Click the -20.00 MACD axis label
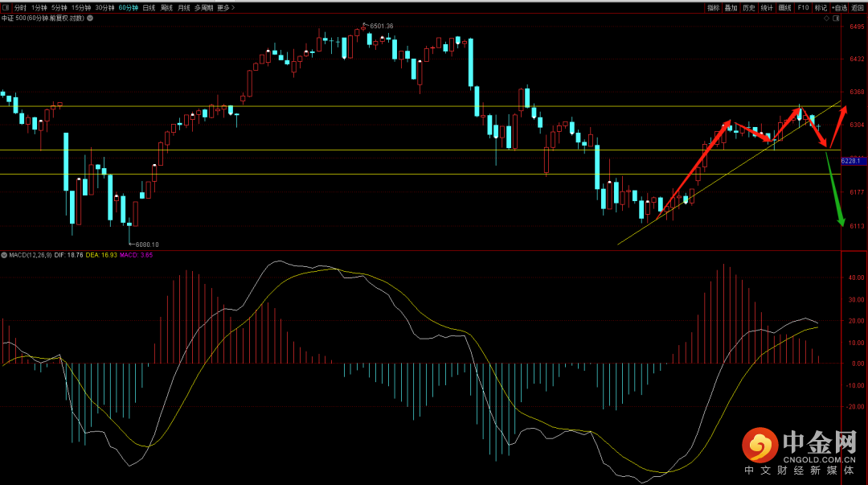This screenshot has height=485, width=868. pyautogui.click(x=855, y=407)
